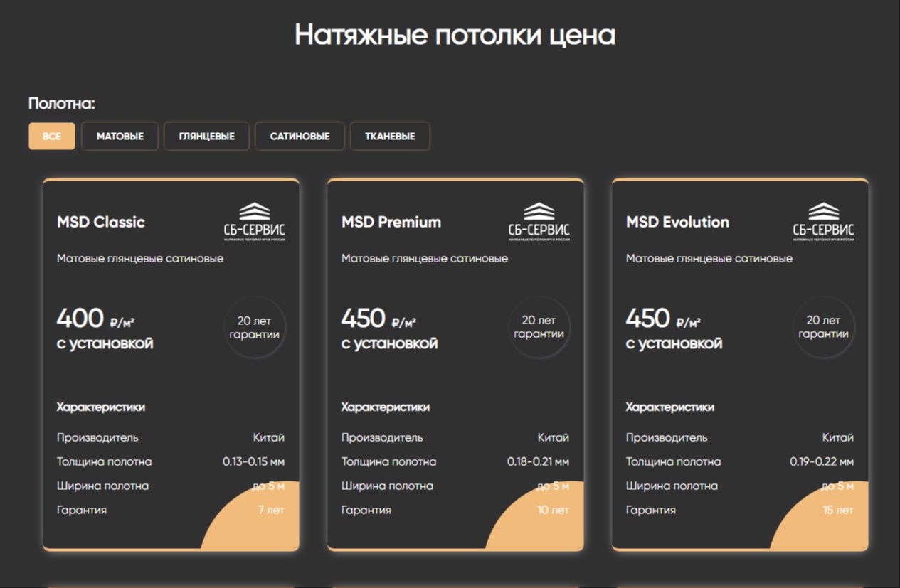Click Характеристики heading in MSD Premium card

[x=386, y=407]
